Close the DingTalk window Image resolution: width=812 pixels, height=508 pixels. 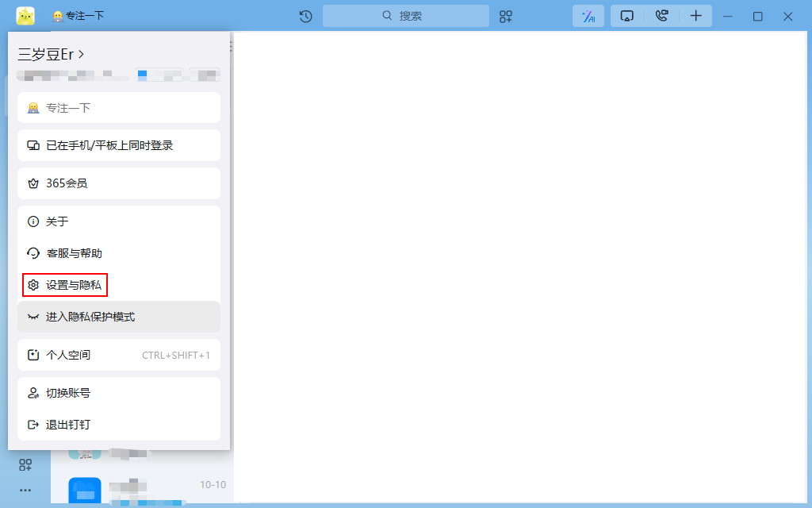point(787,17)
